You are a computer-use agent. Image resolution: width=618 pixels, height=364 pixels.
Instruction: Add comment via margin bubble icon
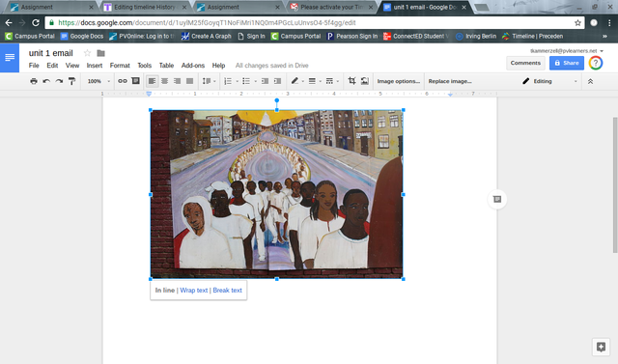tap(497, 199)
